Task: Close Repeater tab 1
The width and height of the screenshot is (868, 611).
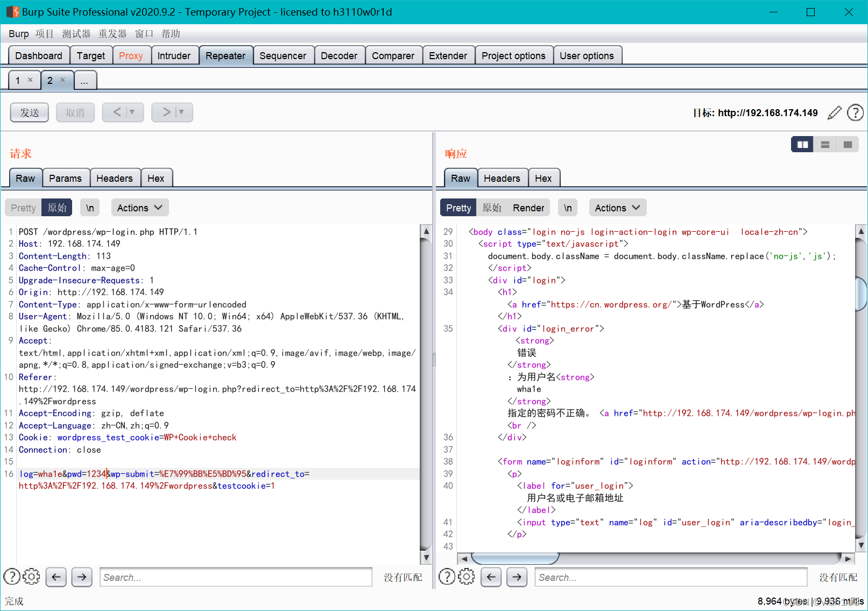Action: [x=30, y=80]
